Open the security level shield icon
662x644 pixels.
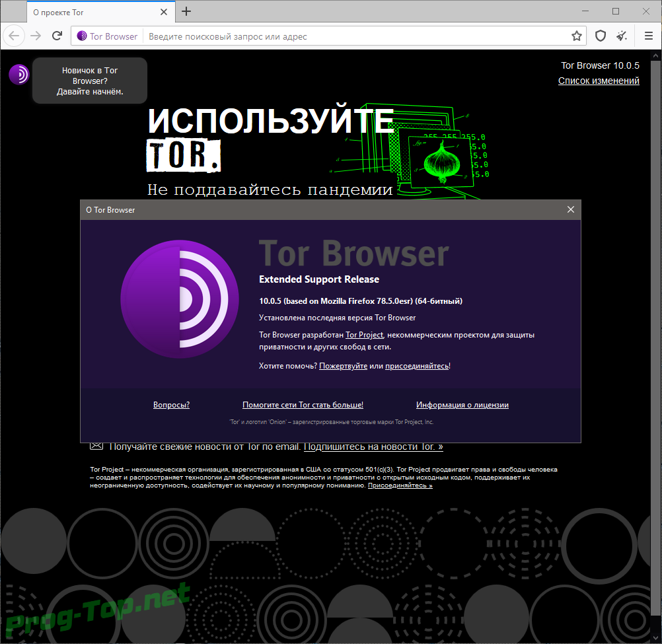pyautogui.click(x=601, y=36)
